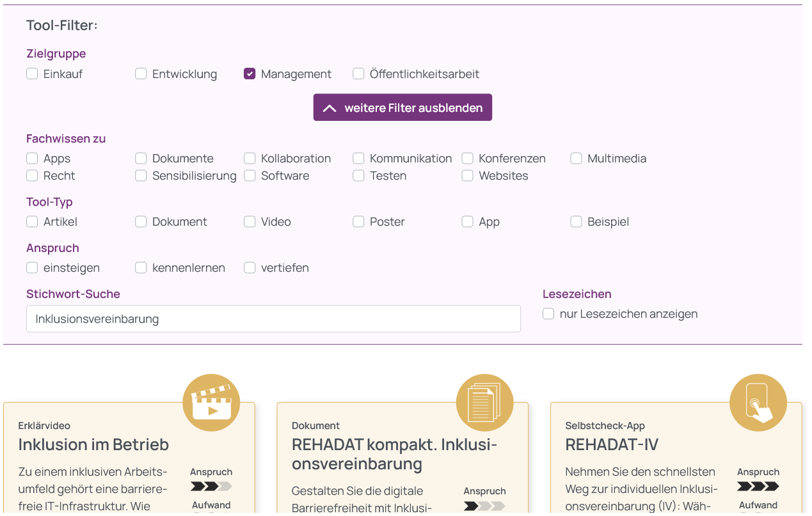Screen dimensions: 812x516
Task: Select the Öffentlichkeitsarbeit checkbox
Action: (x=358, y=74)
